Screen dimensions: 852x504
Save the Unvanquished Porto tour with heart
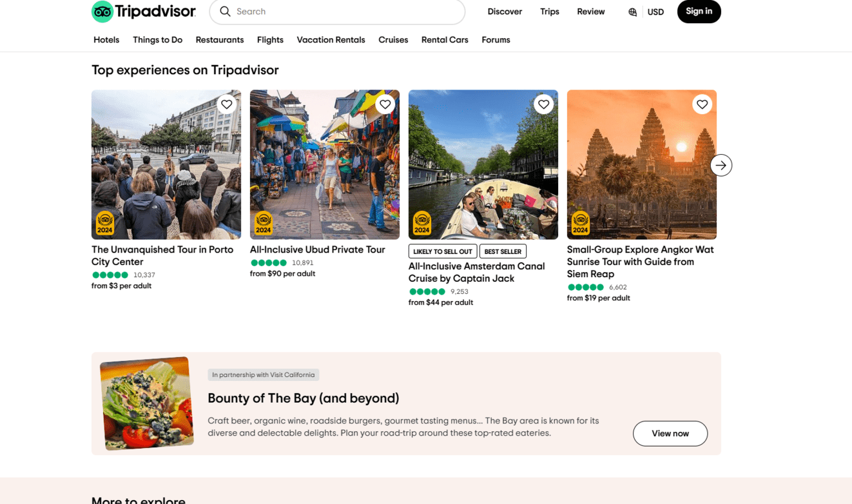click(226, 104)
